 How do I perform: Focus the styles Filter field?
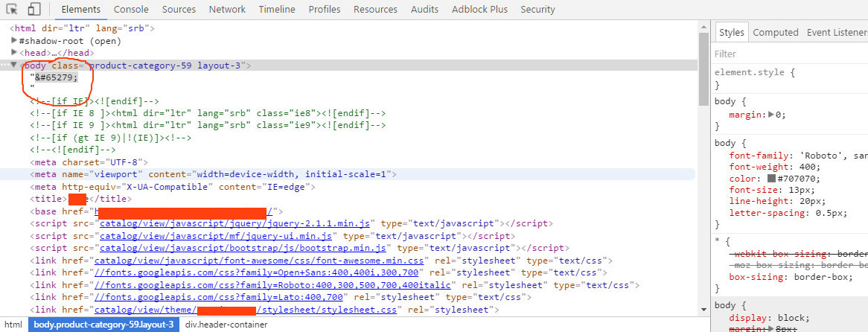[791, 54]
